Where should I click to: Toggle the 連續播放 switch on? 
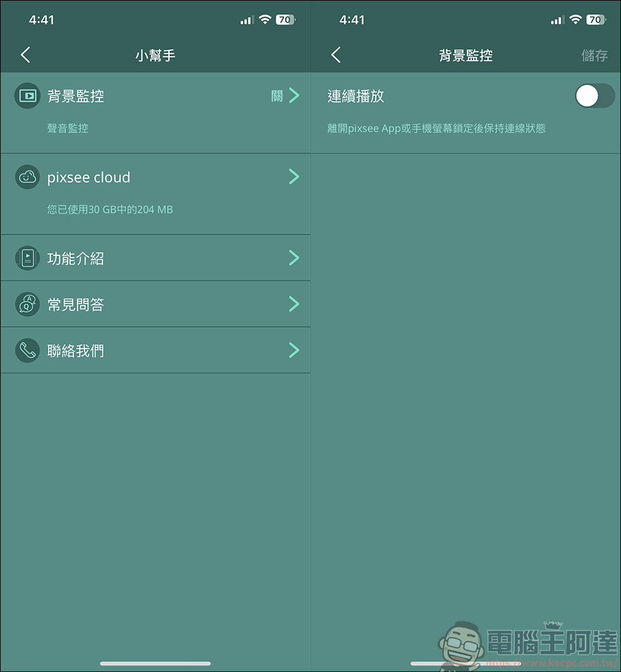pyautogui.click(x=595, y=96)
